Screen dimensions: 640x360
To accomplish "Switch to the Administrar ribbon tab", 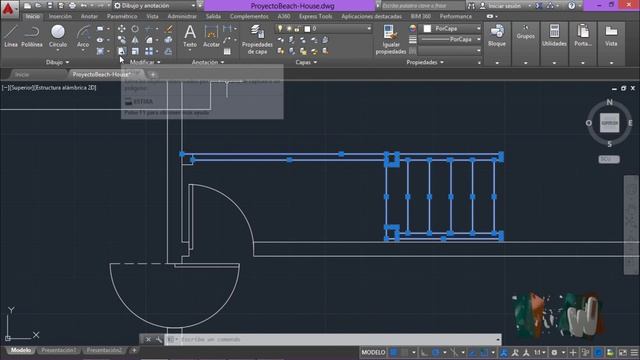I will (x=182, y=16).
